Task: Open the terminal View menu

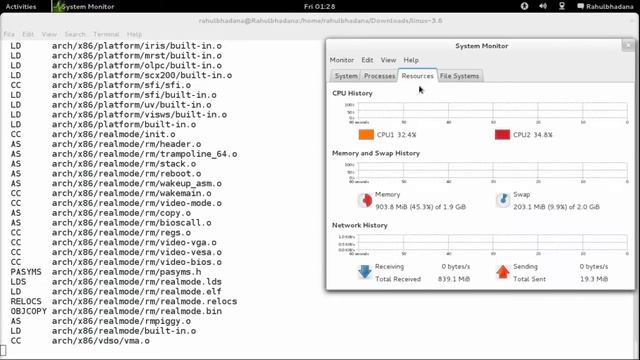Action: click(x=49, y=34)
